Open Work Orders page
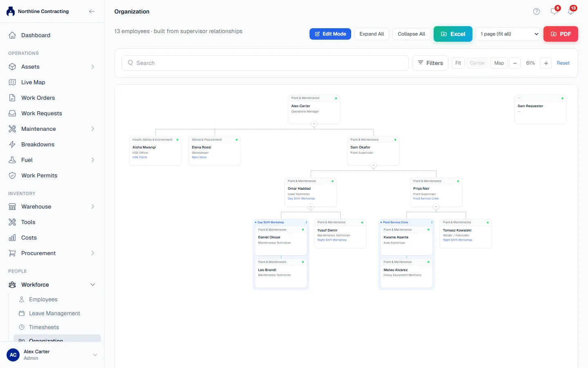Screen dimensions: 588x368 (52, 98)
